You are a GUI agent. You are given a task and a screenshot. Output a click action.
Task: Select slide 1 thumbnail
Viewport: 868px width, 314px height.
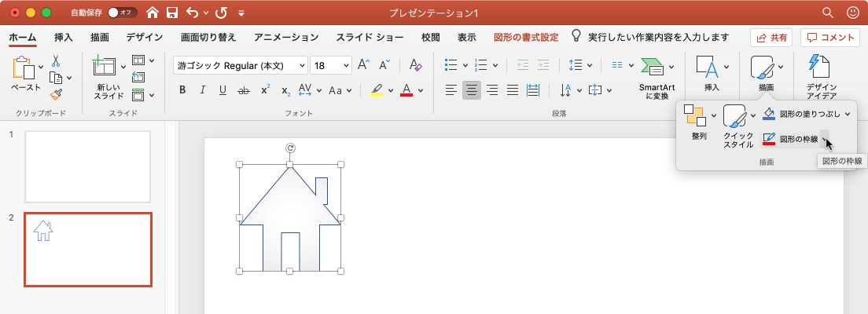pyautogui.click(x=87, y=167)
